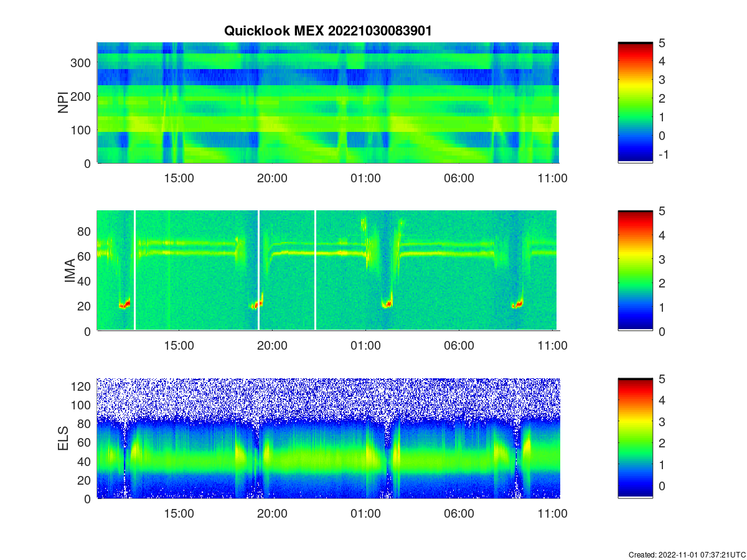This screenshot has height=560, width=747.
Task: Click the 20:00 tick under the IMA panel
Action: coord(273,345)
